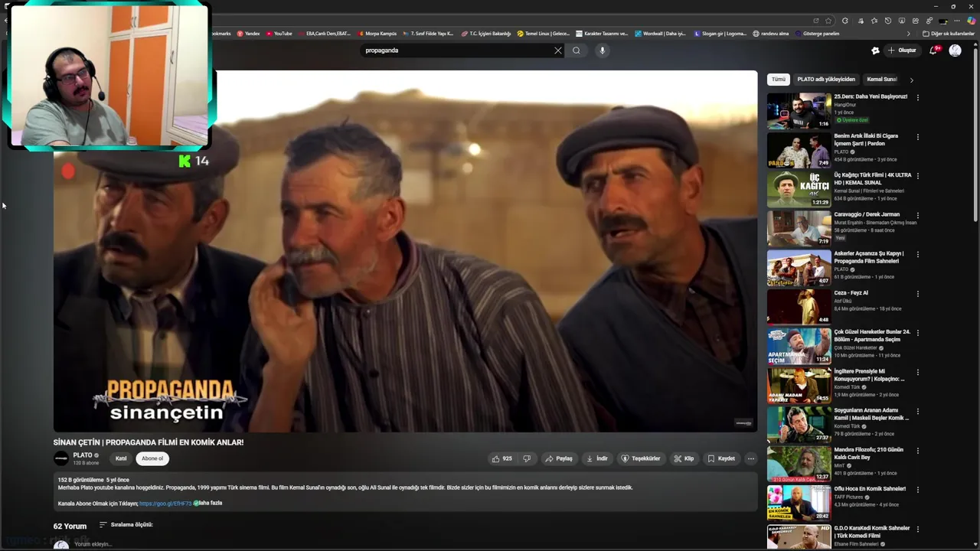Open the Copilot icon in browser toolbar
Viewport: 980px width, 551px height.
tap(971, 21)
